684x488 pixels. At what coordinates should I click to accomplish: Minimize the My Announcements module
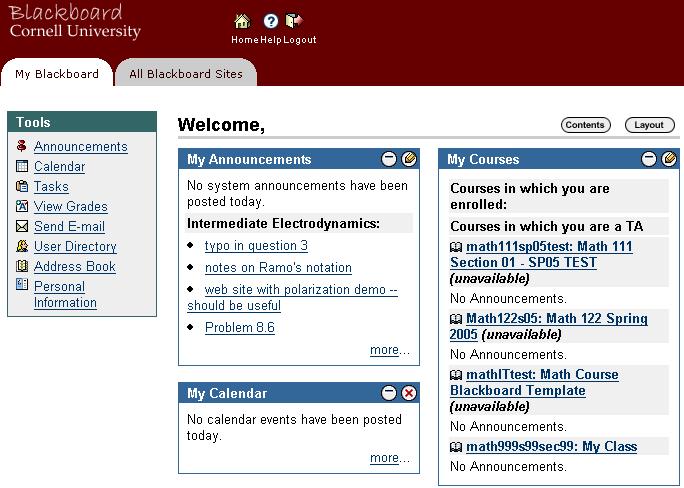click(389, 159)
